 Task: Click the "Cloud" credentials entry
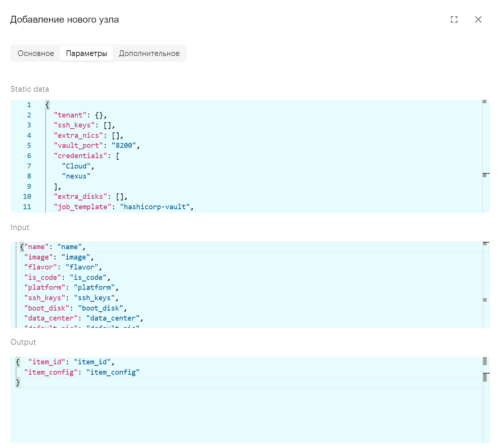(x=76, y=166)
